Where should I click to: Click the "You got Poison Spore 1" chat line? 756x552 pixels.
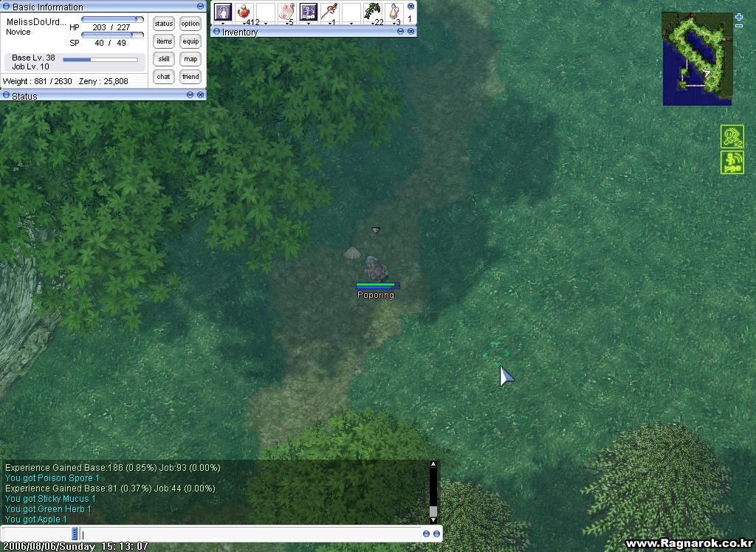52,477
